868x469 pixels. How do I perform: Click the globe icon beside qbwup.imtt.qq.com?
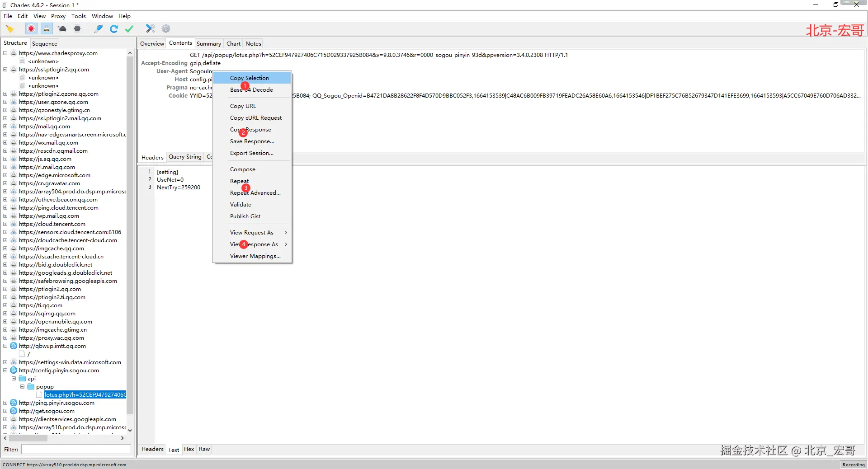[14, 346]
